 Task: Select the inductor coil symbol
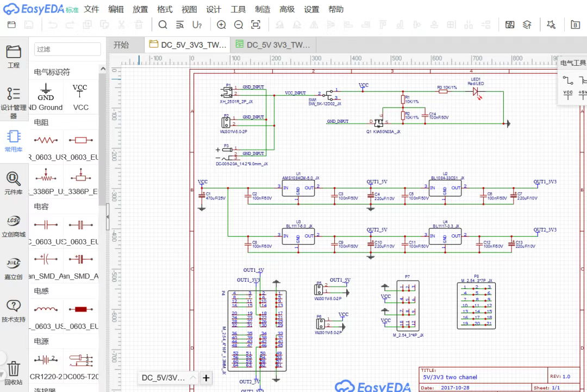46,309
